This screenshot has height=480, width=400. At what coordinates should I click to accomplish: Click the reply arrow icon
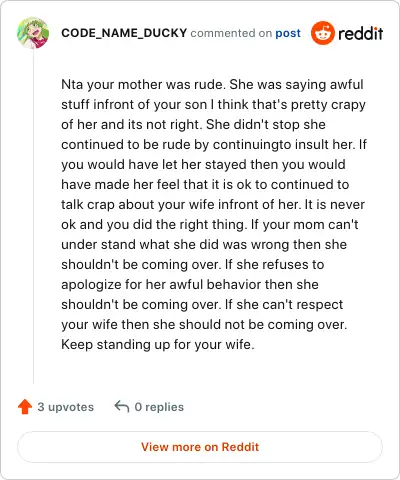(122, 407)
